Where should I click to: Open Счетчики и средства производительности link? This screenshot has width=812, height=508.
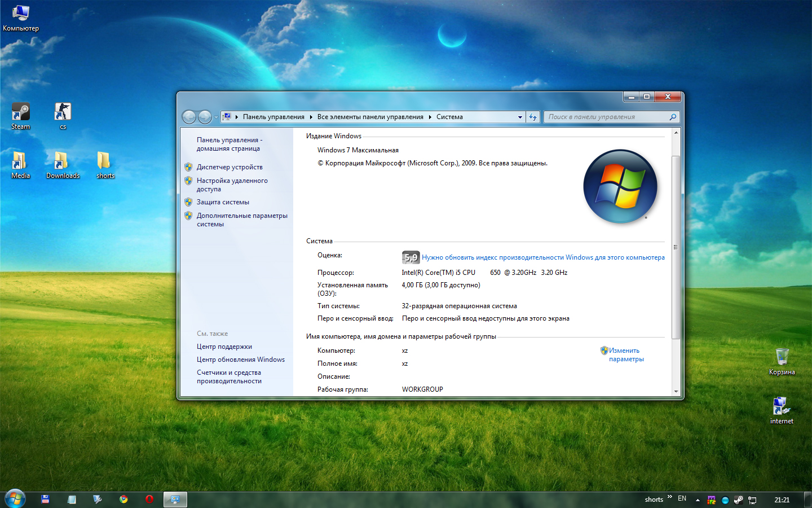(x=229, y=376)
